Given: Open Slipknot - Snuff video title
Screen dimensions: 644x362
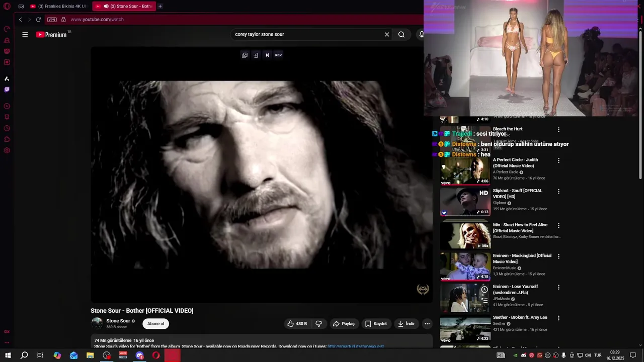Looking at the screenshot, I should [518, 194].
